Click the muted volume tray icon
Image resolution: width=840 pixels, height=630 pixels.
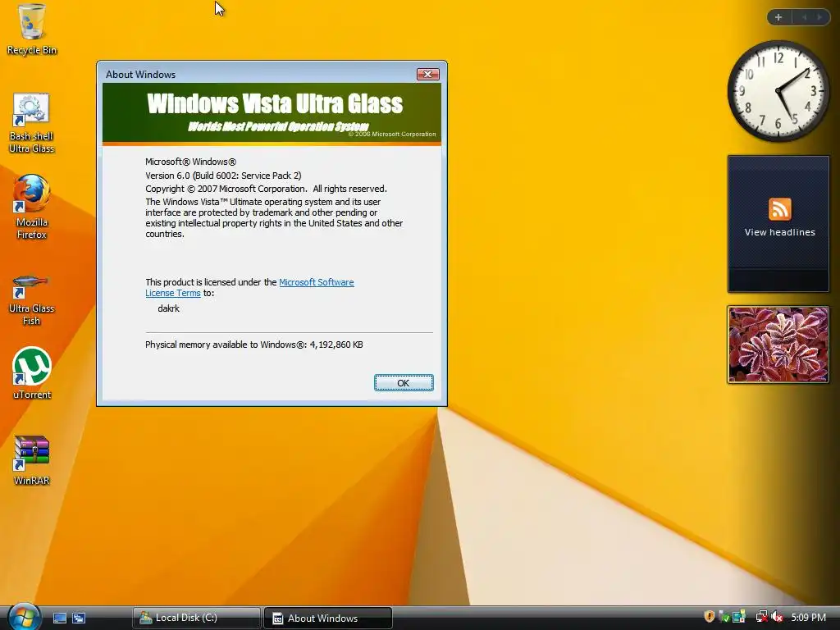click(778, 617)
